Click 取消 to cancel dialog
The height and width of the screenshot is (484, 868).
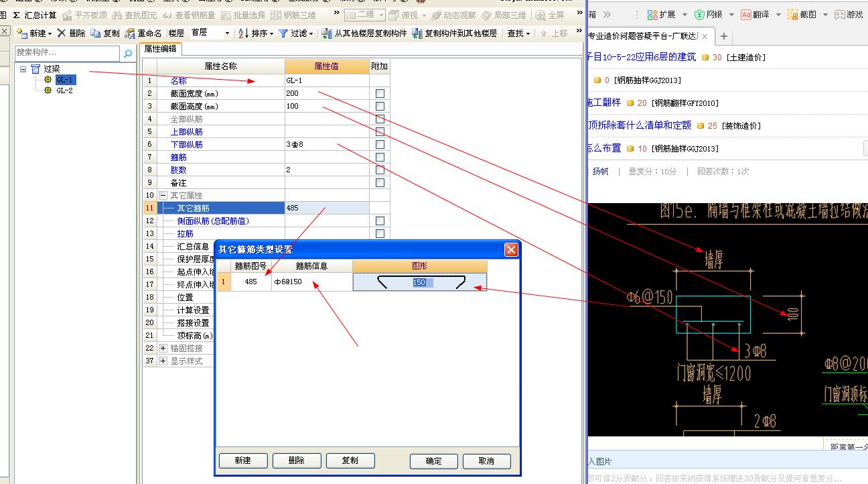point(487,461)
